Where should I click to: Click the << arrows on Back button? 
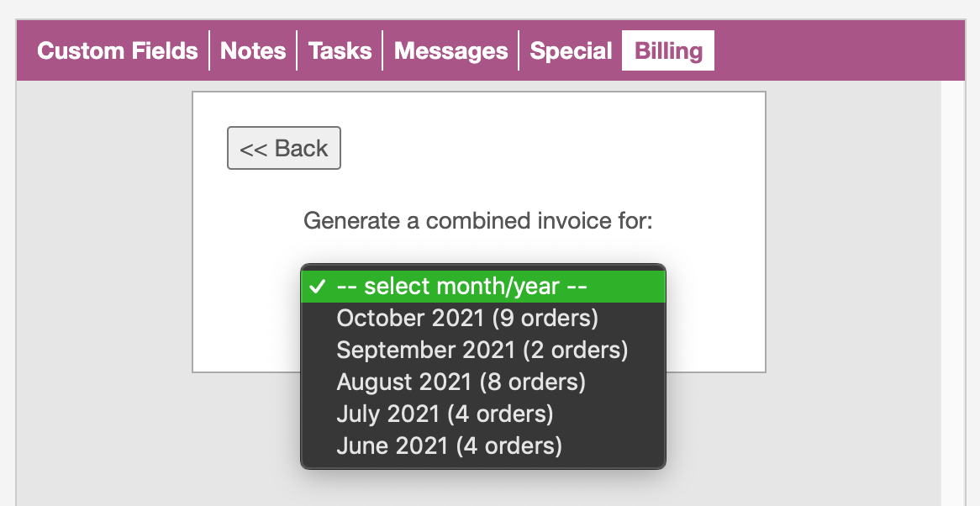click(x=253, y=149)
